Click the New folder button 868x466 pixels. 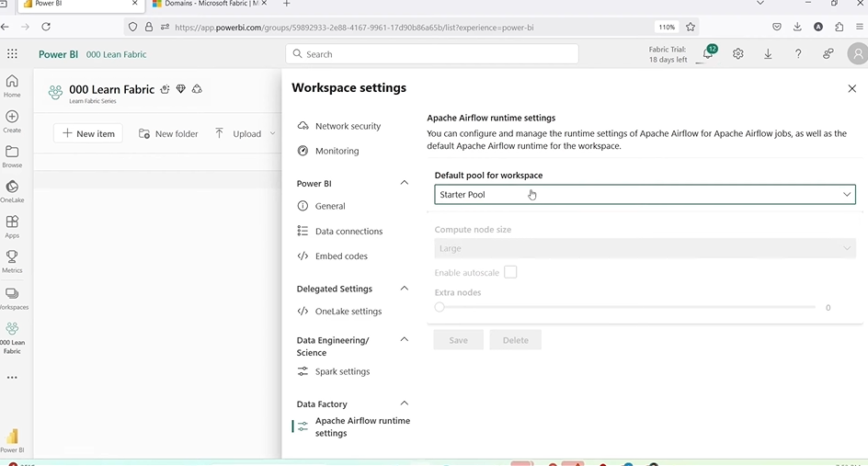click(168, 133)
